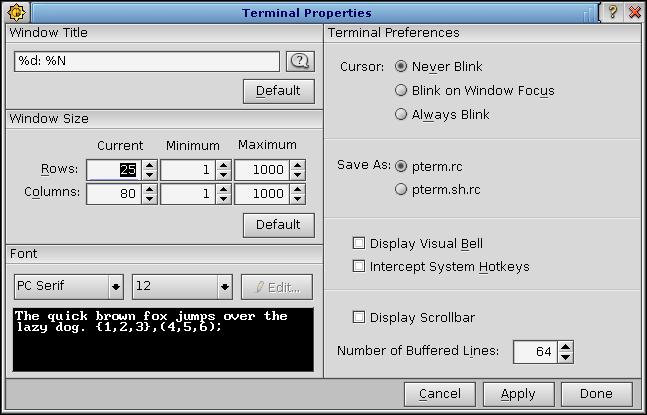Viewport: 647px width, 415px height.
Task: Select the Always Blink cursor option
Action: click(x=401, y=115)
